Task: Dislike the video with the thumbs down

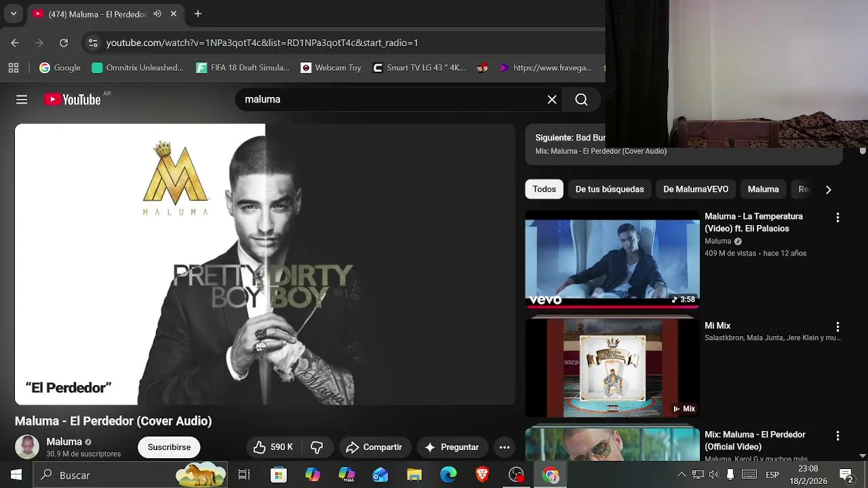Action: pyautogui.click(x=317, y=447)
